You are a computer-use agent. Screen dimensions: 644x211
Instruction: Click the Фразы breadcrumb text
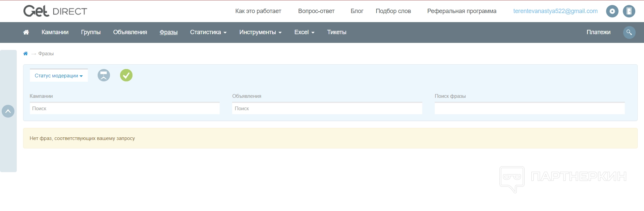click(x=46, y=54)
